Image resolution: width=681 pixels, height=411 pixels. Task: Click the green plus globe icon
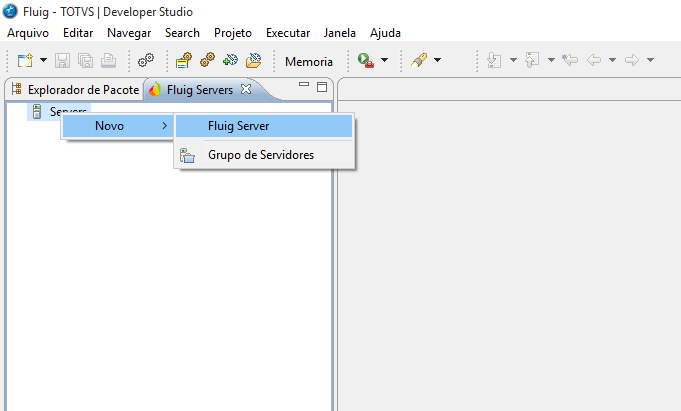pos(230,60)
